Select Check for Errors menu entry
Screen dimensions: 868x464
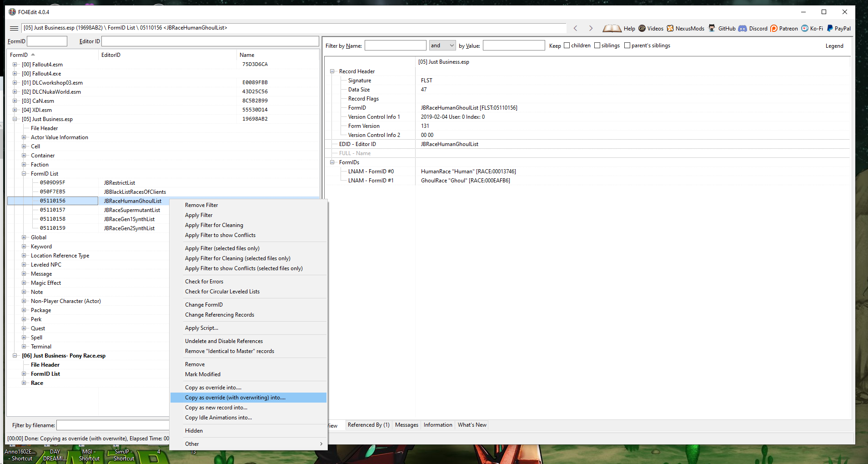click(x=248, y=282)
